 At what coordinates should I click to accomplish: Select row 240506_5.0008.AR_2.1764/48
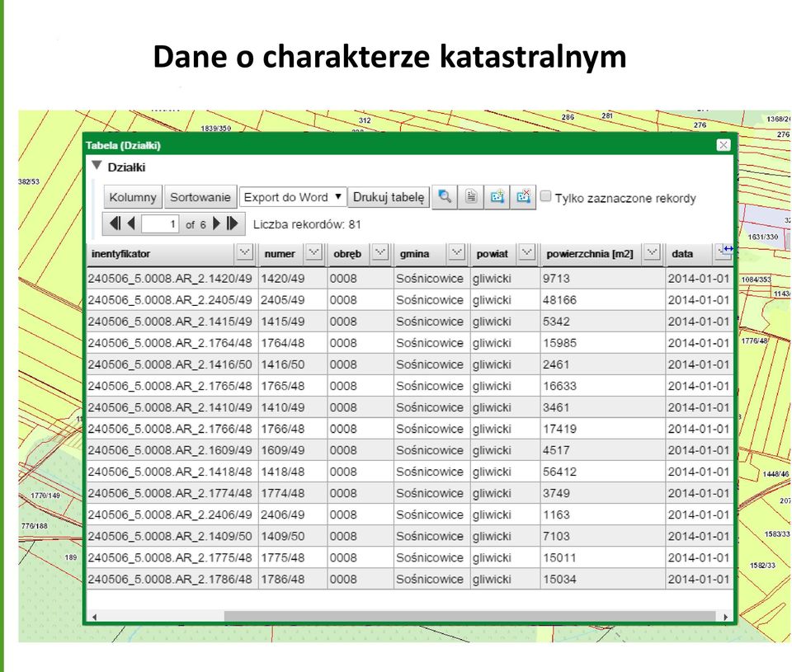410,343
